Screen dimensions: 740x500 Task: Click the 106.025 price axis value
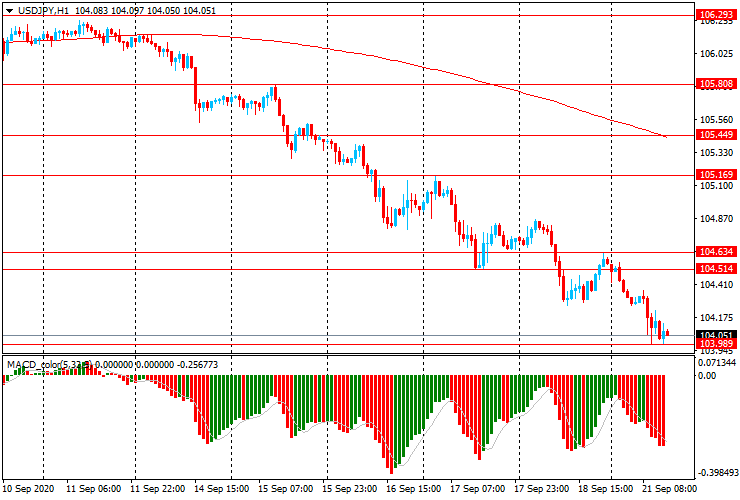pyautogui.click(x=716, y=54)
